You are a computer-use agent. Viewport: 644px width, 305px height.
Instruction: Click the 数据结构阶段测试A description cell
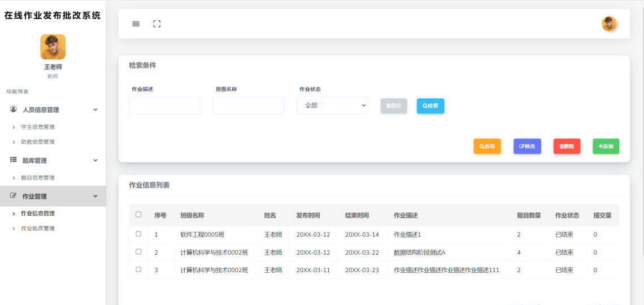tap(420, 252)
